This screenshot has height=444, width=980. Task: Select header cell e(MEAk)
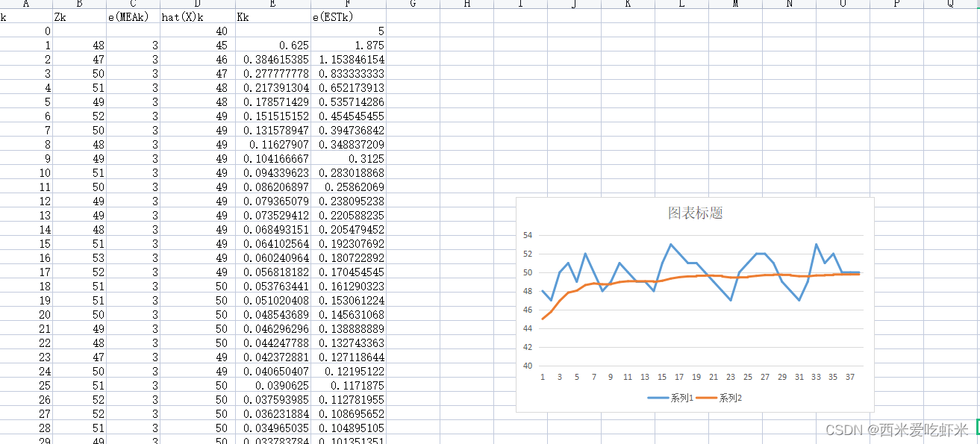pyautogui.click(x=134, y=16)
